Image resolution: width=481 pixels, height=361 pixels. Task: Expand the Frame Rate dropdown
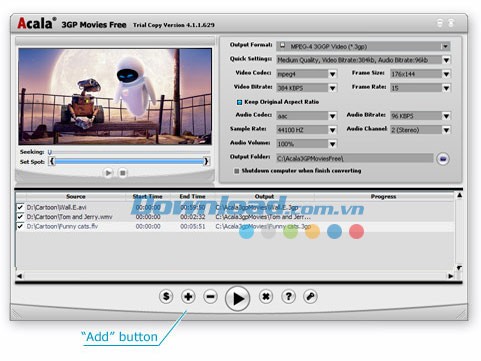446,88
